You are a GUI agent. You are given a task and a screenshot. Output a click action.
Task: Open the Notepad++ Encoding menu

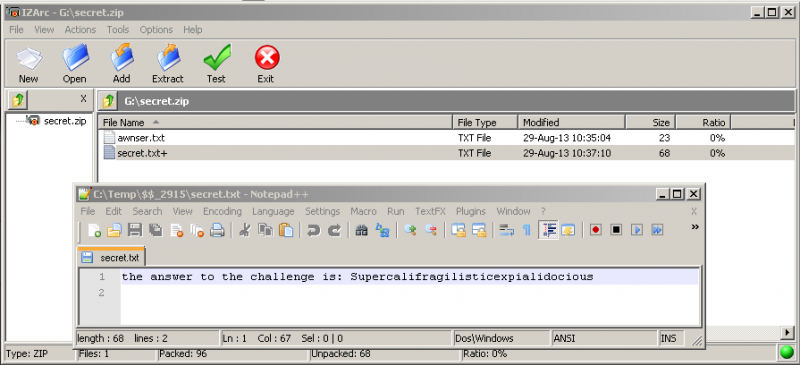pyautogui.click(x=222, y=211)
